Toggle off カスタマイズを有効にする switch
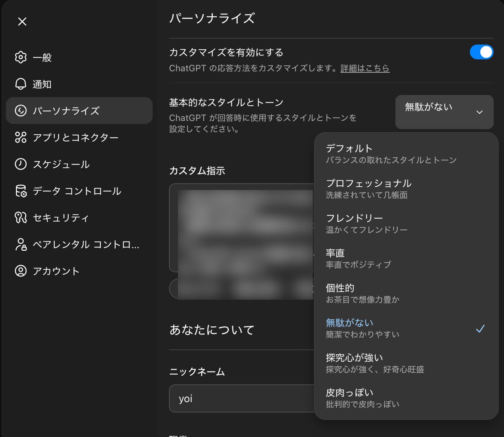This screenshot has width=504, height=437. click(x=481, y=52)
